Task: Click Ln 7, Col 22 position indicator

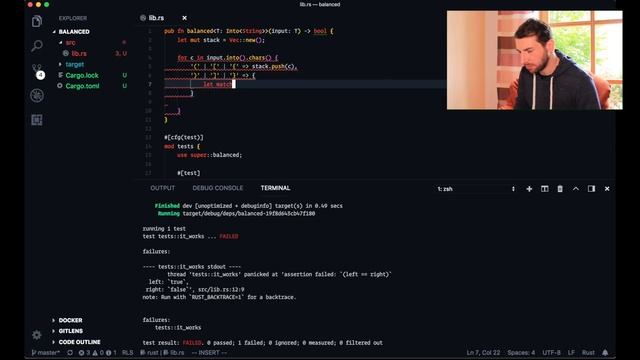Action: click(x=483, y=353)
